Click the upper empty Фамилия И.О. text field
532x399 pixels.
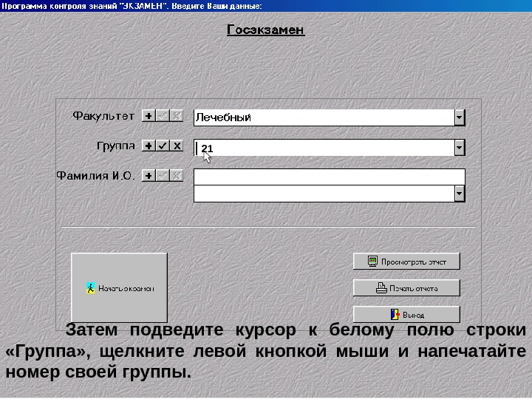(x=329, y=177)
